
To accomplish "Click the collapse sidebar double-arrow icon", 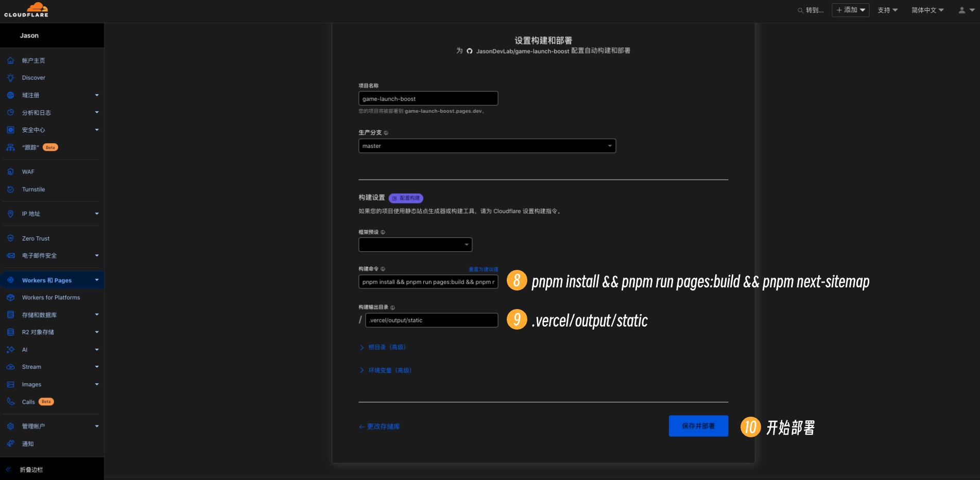I will [8, 470].
